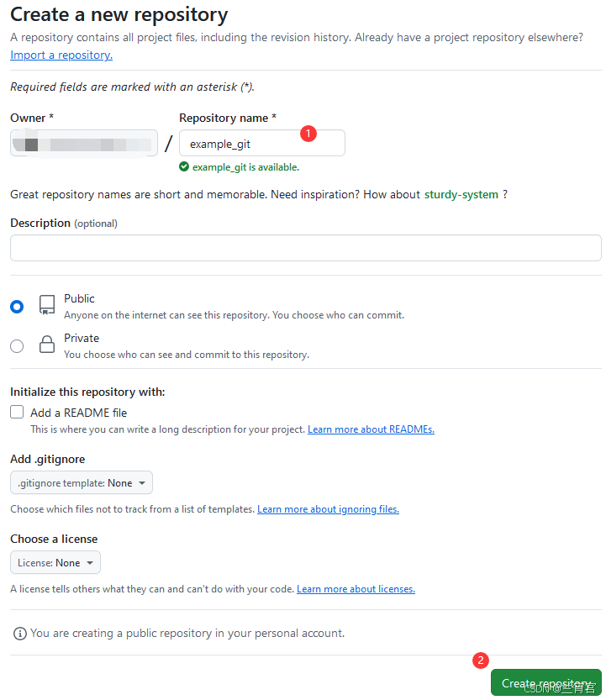
Task: Focus the Description optional text field
Action: 306,248
